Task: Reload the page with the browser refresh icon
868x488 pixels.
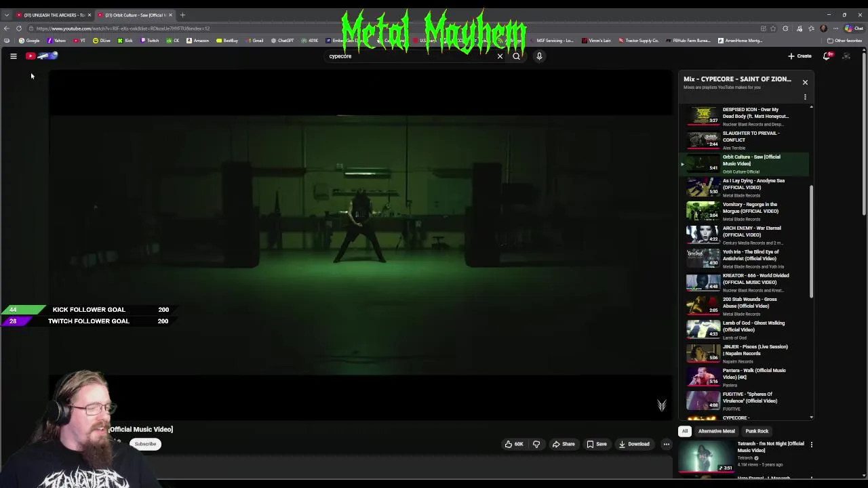Action: (19, 28)
